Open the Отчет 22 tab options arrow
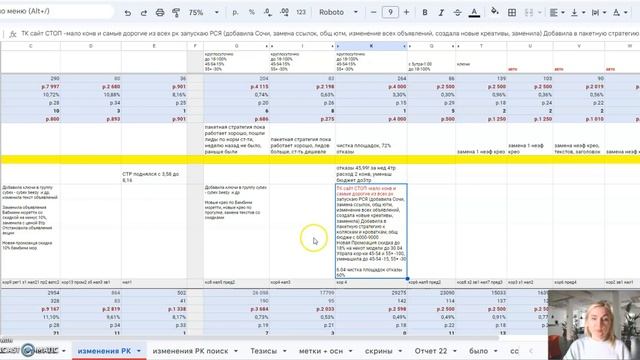The width and height of the screenshot is (640, 360). coord(455,351)
